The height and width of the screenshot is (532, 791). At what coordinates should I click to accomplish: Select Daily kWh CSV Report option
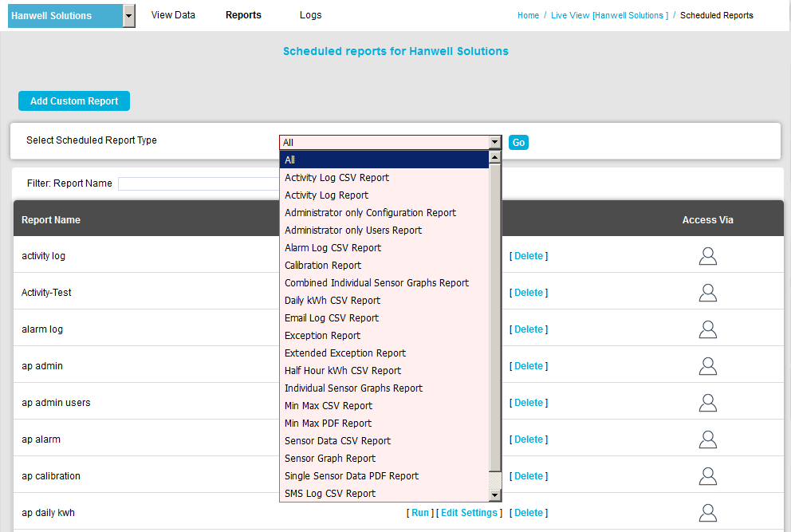(x=384, y=301)
